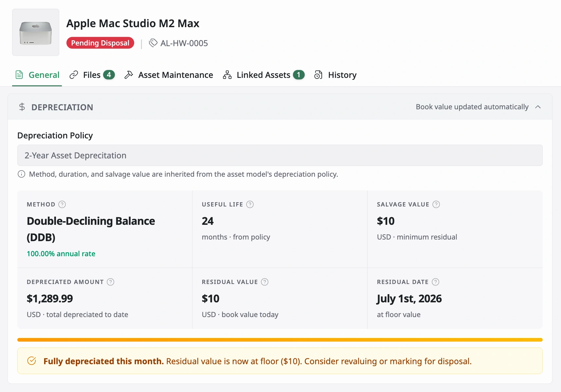Click the checkmark icon in fully depreciated alert
561x392 pixels.
(31, 361)
